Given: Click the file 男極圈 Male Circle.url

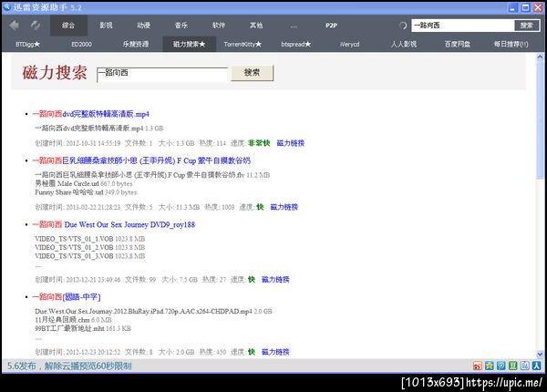Looking at the screenshot, I should pyautogui.click(x=67, y=183).
